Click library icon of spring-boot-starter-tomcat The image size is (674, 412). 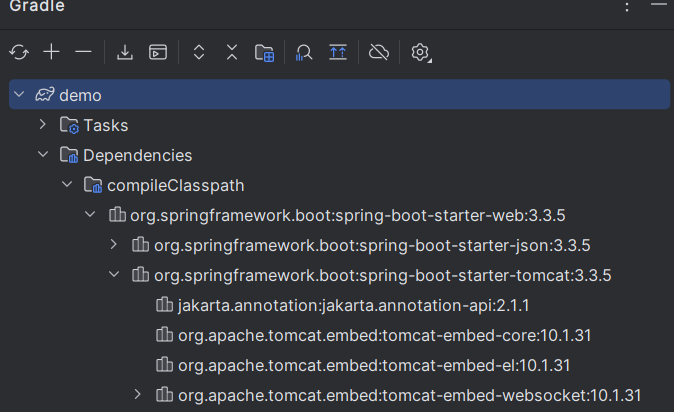(141, 274)
